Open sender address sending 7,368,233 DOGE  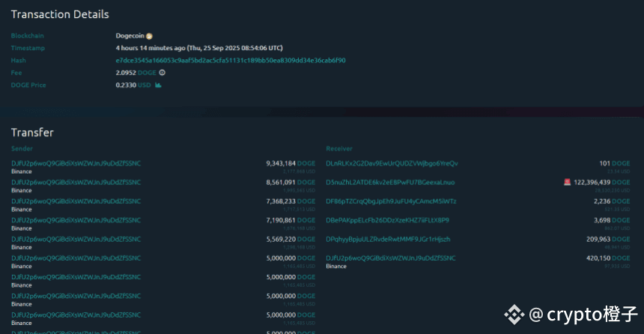[76, 201]
